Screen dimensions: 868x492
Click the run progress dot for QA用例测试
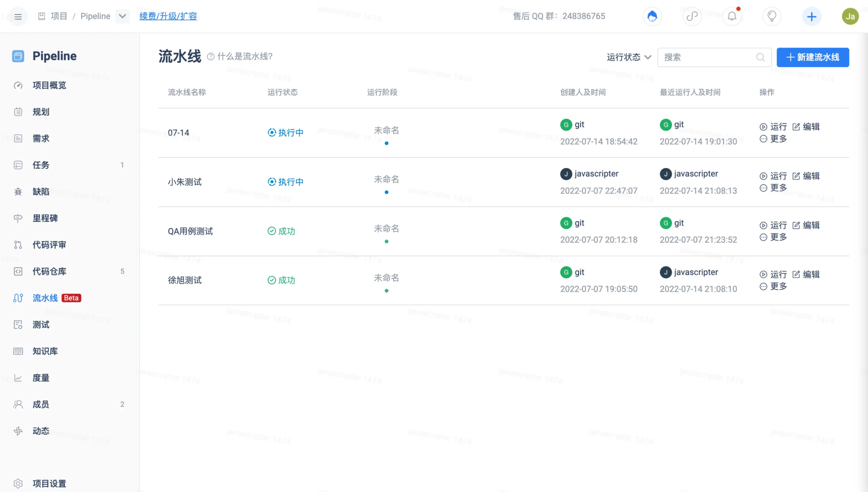(386, 241)
